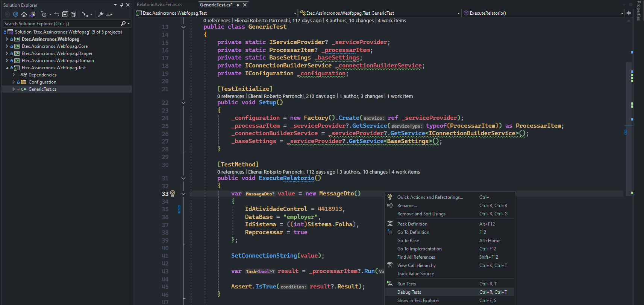This screenshot has width=644, height=305.
Task: Choose Go To Definition in context menu
Action: click(413, 232)
